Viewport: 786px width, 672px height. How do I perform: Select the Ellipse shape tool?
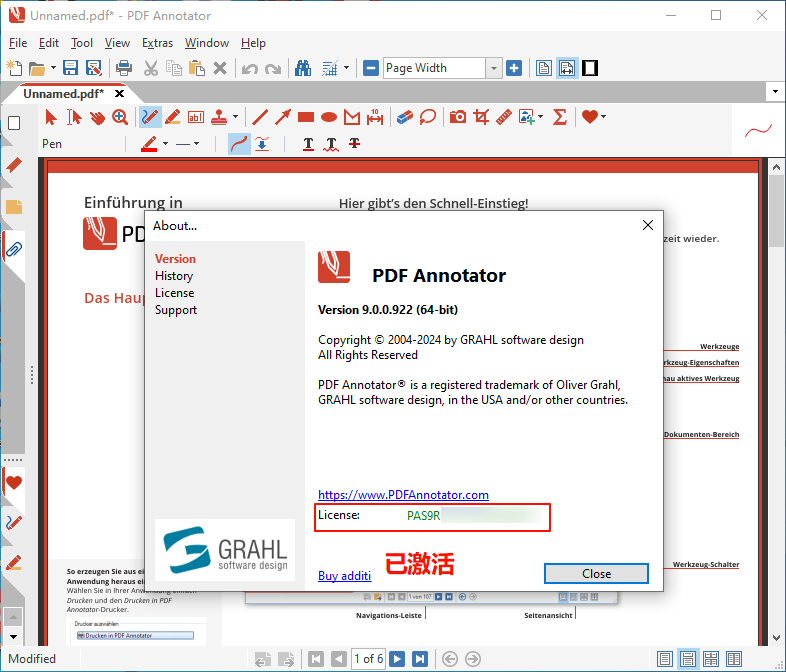click(329, 117)
